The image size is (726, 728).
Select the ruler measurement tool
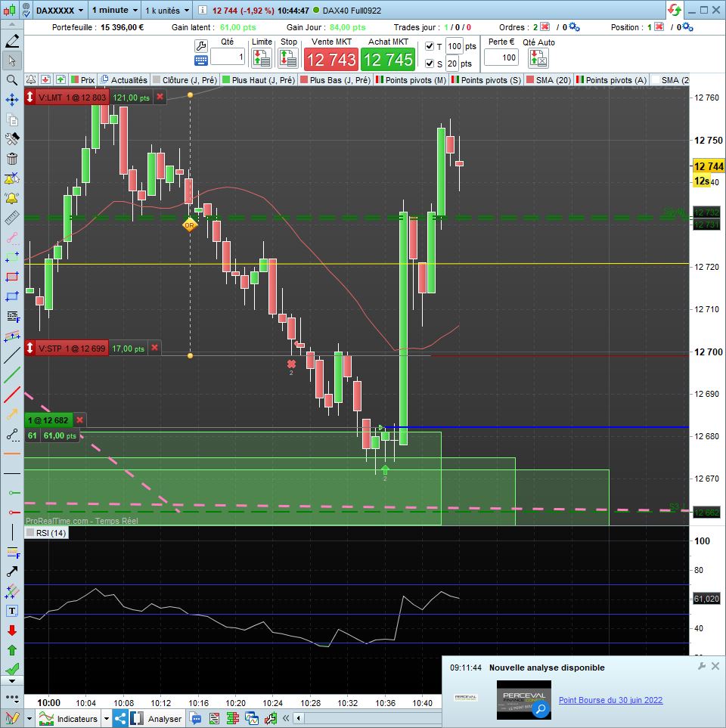pyautogui.click(x=12, y=218)
